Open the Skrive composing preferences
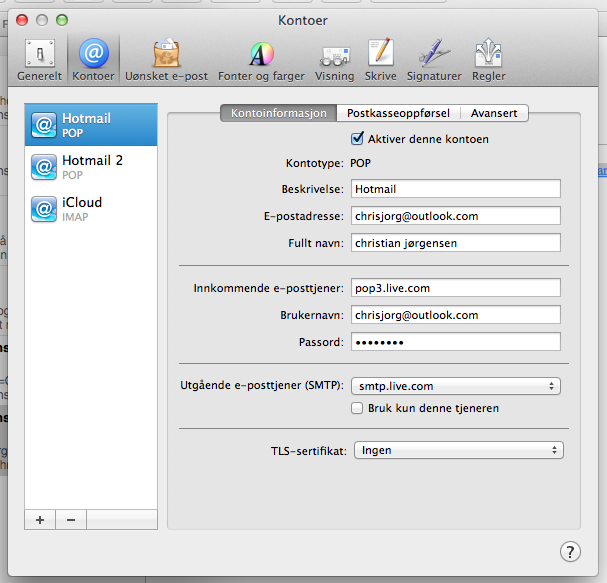Image resolution: width=607 pixels, height=583 pixels. click(x=381, y=60)
